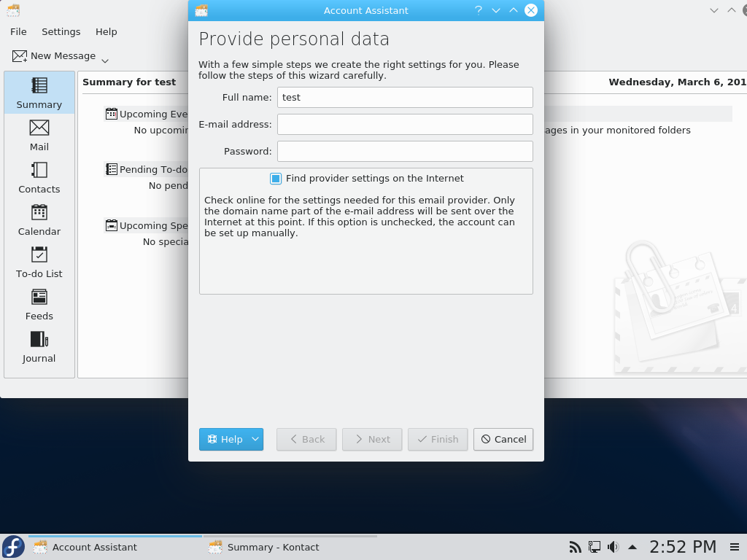Image resolution: width=747 pixels, height=560 pixels.
Task: Minimize the Kontact main window
Action: click(x=713, y=10)
